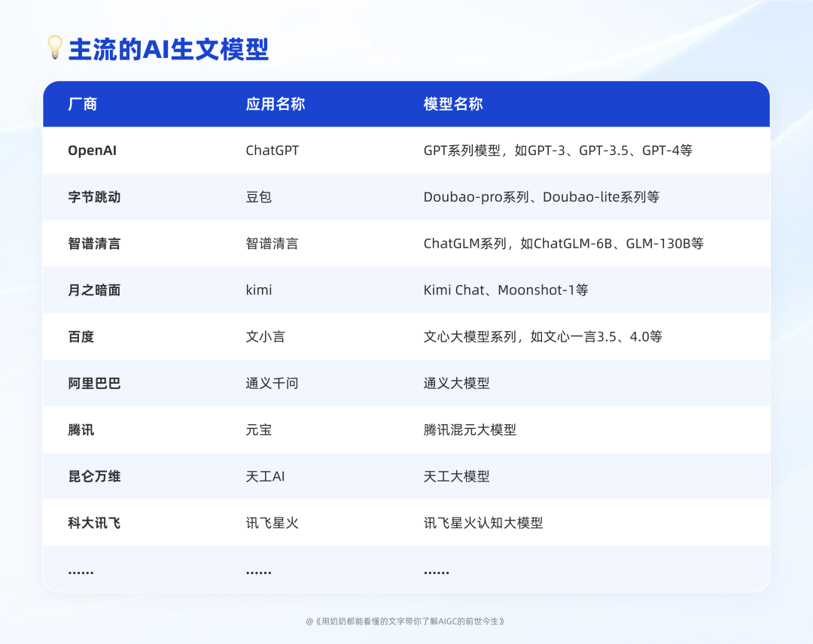The width and height of the screenshot is (813, 644).
Task: Select 智谱清言 in the vendor column
Action: tap(94, 244)
